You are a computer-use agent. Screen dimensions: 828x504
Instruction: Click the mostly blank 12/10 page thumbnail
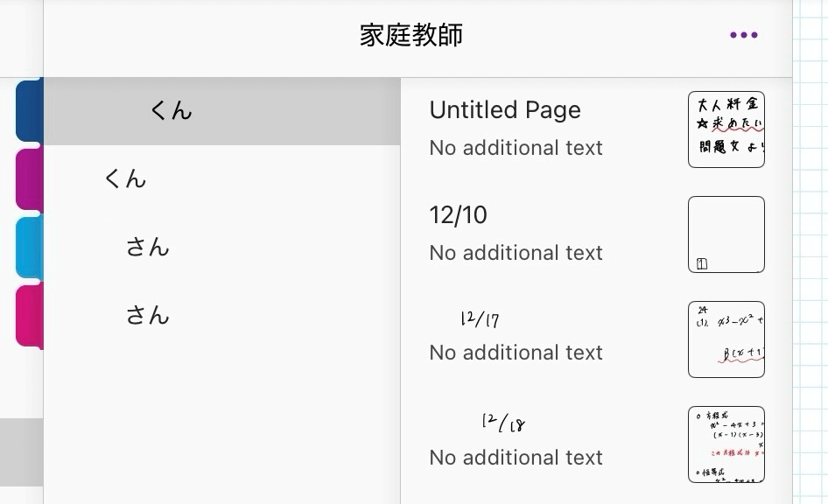[726, 234]
